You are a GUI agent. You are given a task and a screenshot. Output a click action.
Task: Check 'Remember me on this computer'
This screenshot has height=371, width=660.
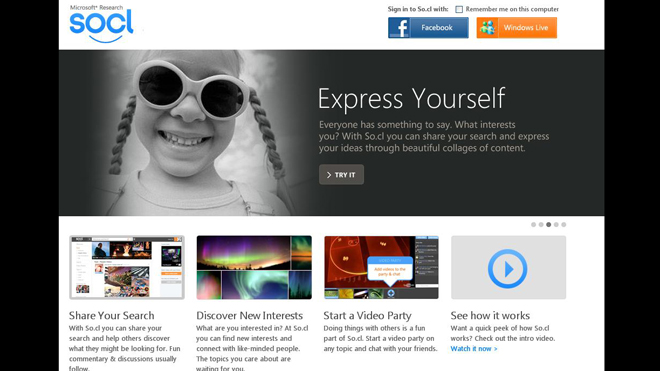click(459, 9)
